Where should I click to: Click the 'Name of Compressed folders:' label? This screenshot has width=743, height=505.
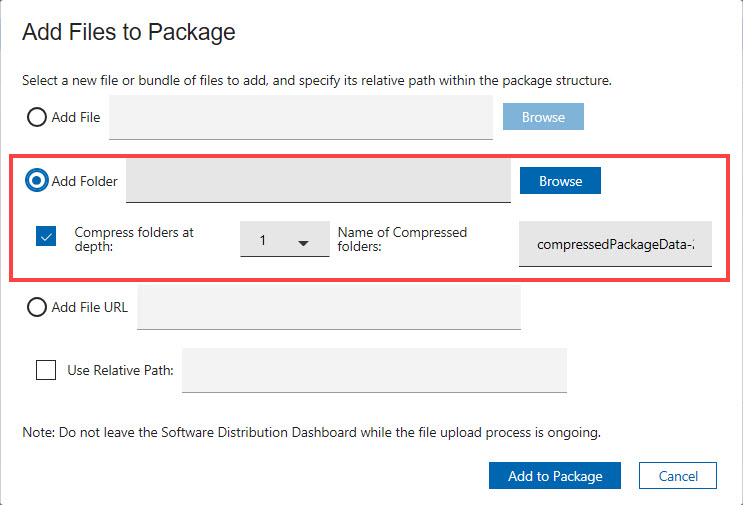tap(402, 239)
